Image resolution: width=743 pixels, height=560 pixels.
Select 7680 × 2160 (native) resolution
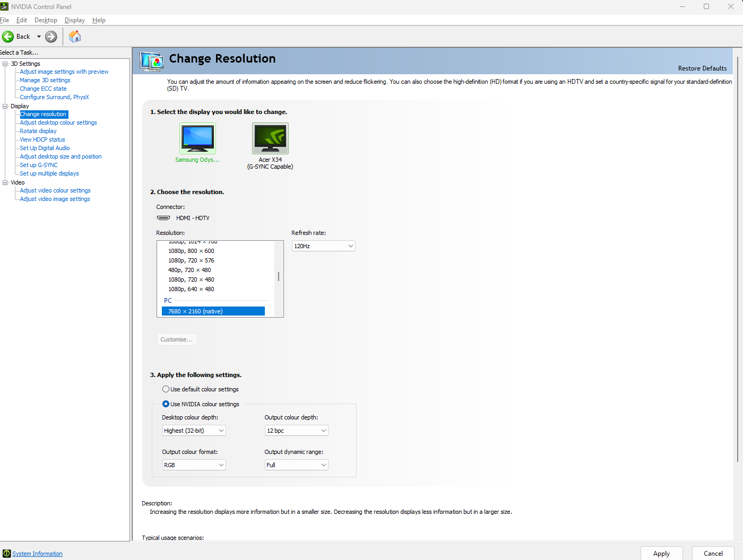tap(213, 311)
